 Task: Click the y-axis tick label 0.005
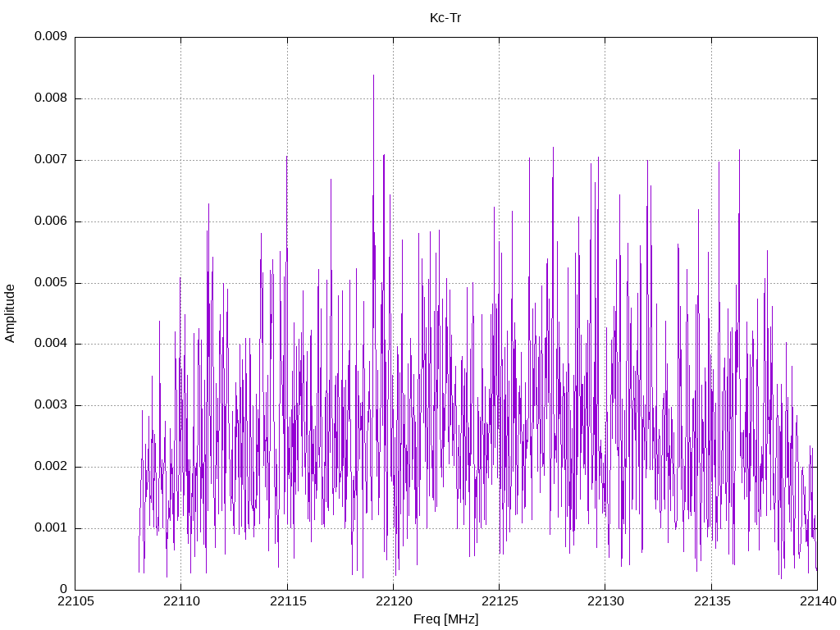[x=51, y=283]
